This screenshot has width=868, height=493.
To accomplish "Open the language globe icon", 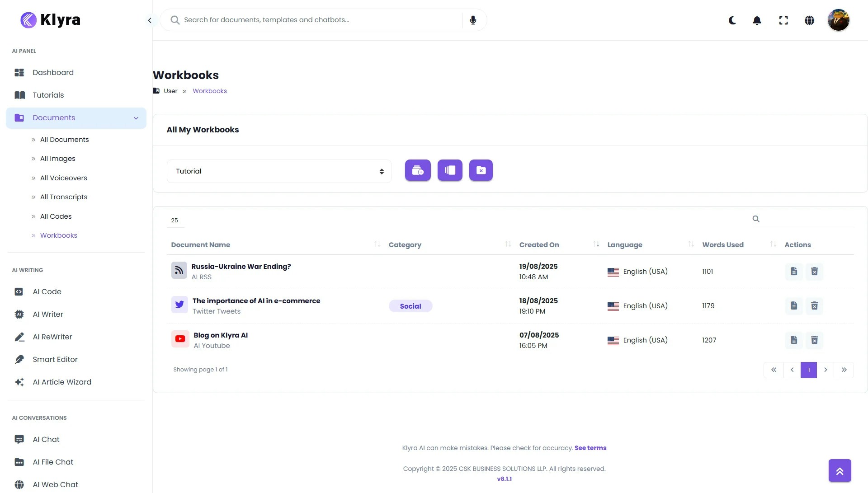I will click(x=810, y=20).
